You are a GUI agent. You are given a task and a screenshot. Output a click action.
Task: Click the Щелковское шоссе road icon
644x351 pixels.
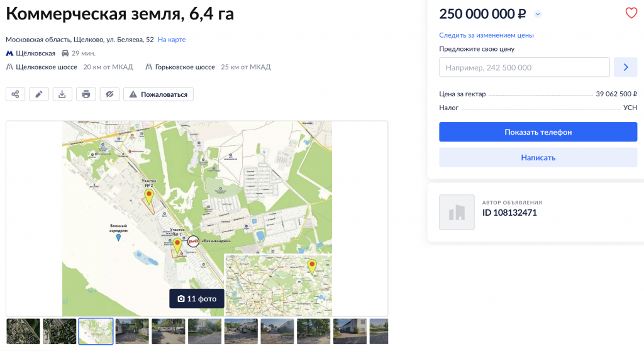pyautogui.click(x=9, y=67)
